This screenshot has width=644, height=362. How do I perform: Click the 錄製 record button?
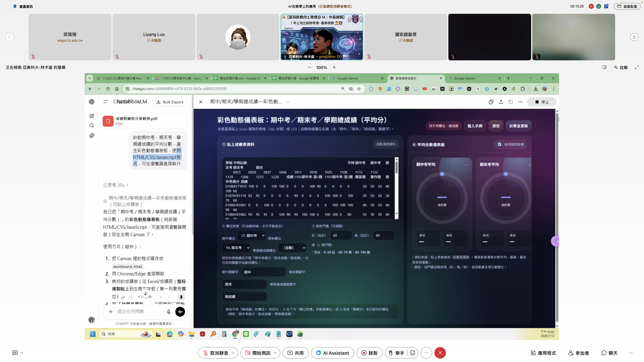tap(369, 353)
